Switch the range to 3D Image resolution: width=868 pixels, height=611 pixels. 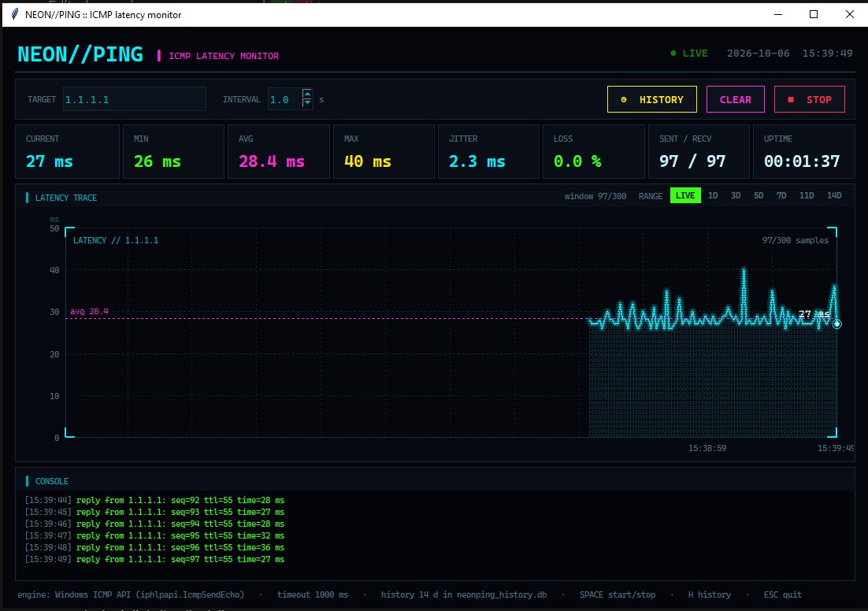[736, 195]
